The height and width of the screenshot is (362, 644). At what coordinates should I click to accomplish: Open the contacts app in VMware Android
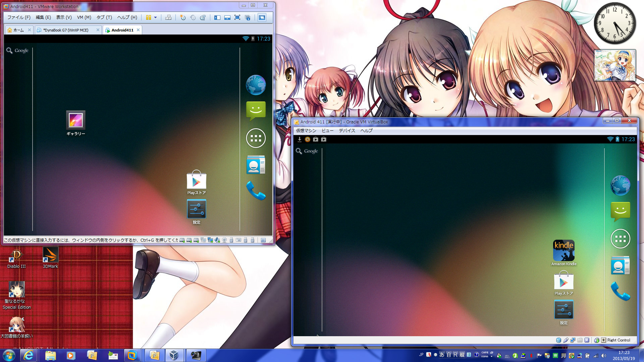point(256,165)
